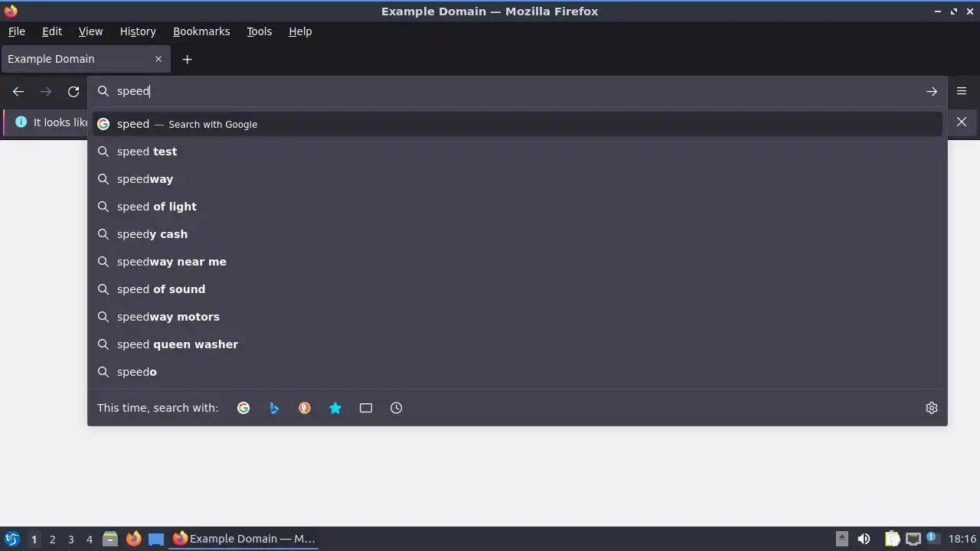
Task: Focus Example Domain window in taskbar
Action: 243,539
